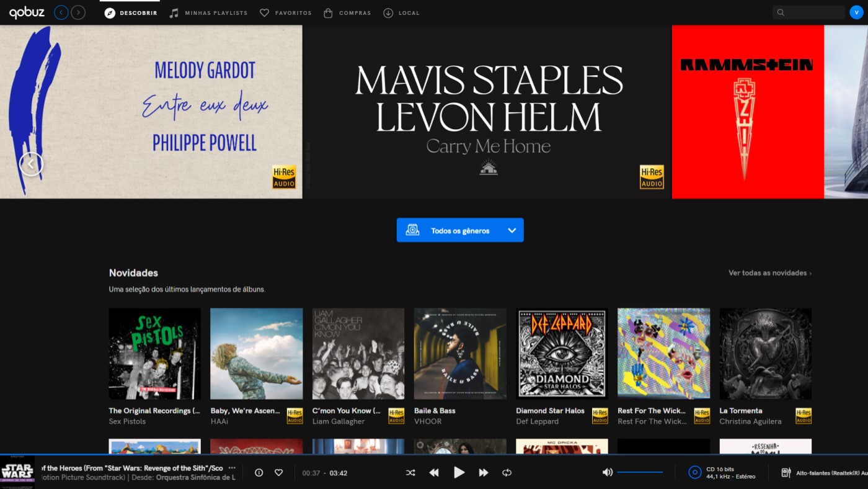Click the Diamond Star Halos title
This screenshot has height=489, width=868.
[x=550, y=411]
